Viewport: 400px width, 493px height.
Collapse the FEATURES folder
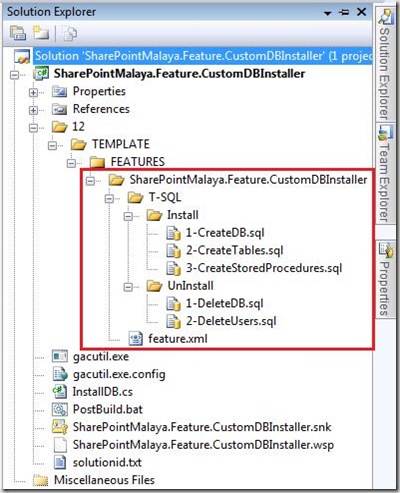pyautogui.click(x=71, y=163)
